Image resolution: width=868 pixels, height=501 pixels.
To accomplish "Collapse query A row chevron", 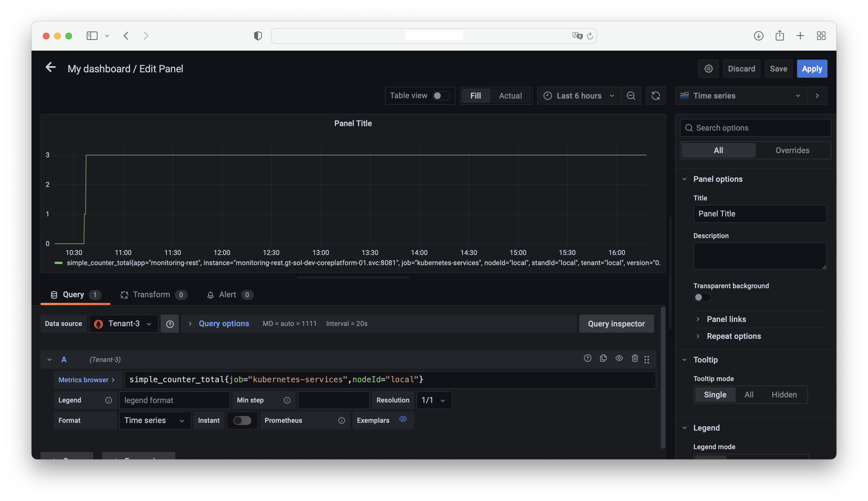I will click(x=49, y=360).
